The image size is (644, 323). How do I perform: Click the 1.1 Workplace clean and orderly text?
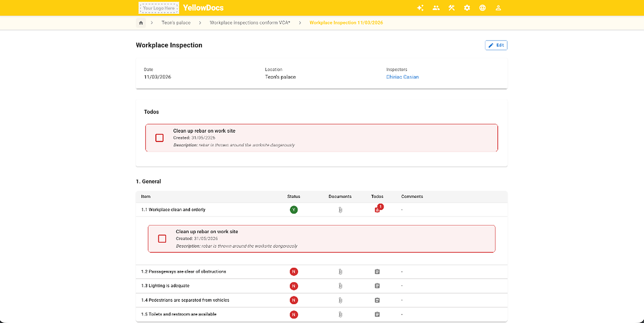[173, 210]
